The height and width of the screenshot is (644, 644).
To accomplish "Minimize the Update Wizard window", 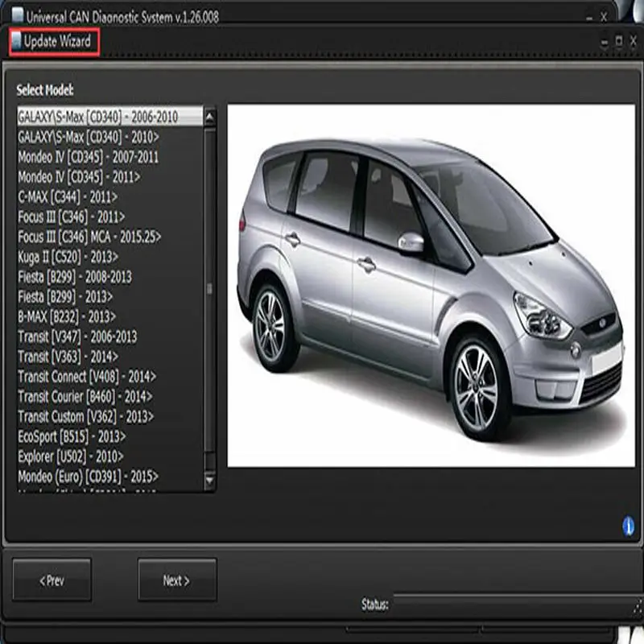I will (x=605, y=42).
